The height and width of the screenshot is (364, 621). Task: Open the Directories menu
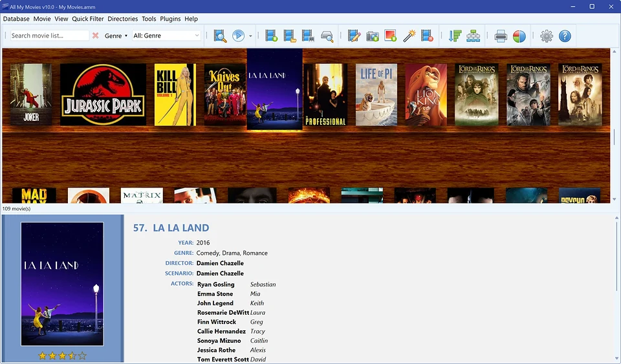point(123,19)
